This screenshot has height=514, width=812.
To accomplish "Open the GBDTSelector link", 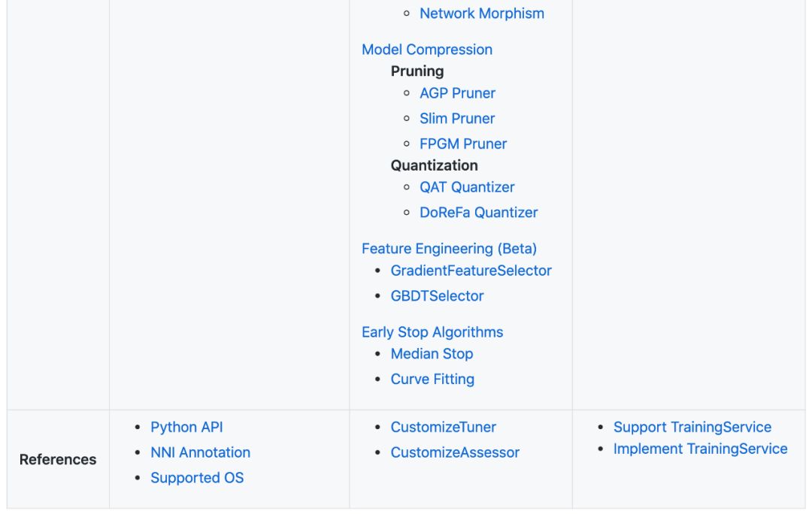I will [x=437, y=296].
